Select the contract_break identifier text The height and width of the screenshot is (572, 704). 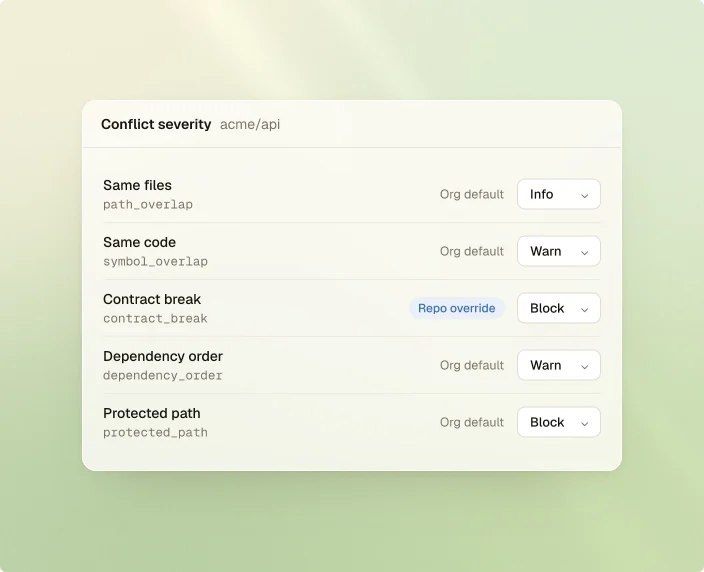point(155,319)
